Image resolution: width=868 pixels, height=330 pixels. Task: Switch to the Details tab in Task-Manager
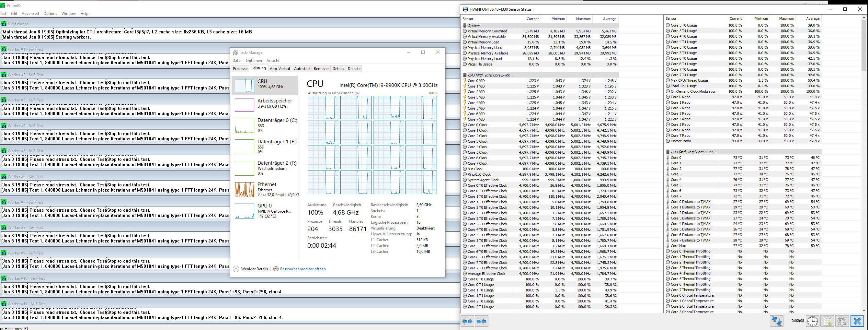(x=338, y=69)
